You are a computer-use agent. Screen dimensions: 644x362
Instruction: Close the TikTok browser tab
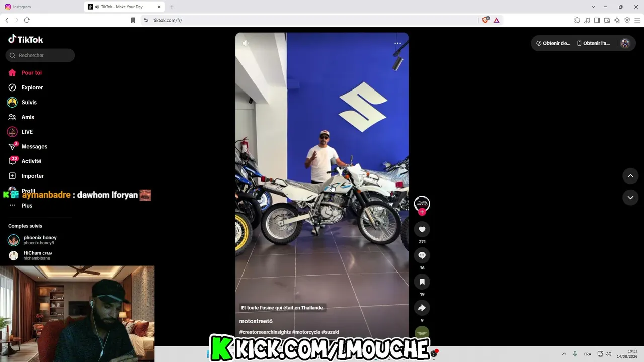pyautogui.click(x=159, y=7)
